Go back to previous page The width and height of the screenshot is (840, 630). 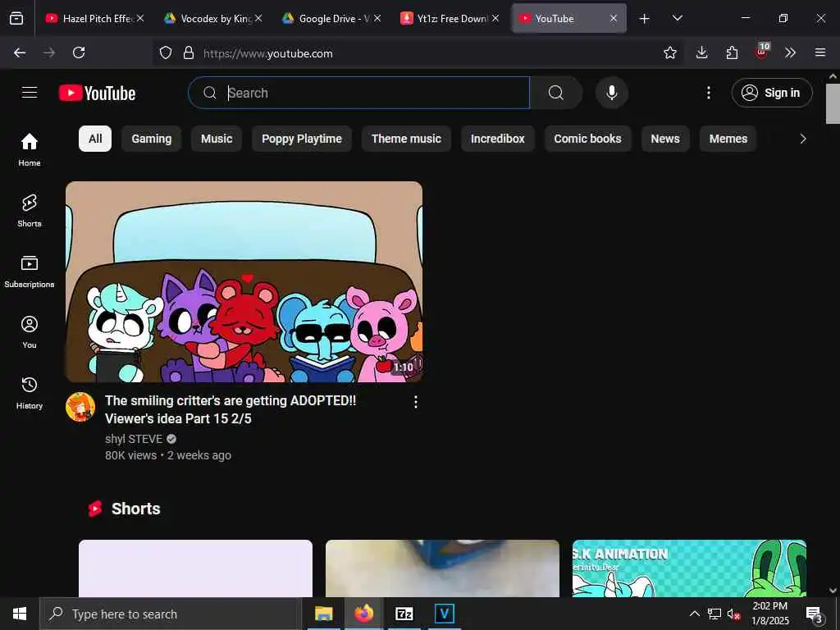pos(20,52)
